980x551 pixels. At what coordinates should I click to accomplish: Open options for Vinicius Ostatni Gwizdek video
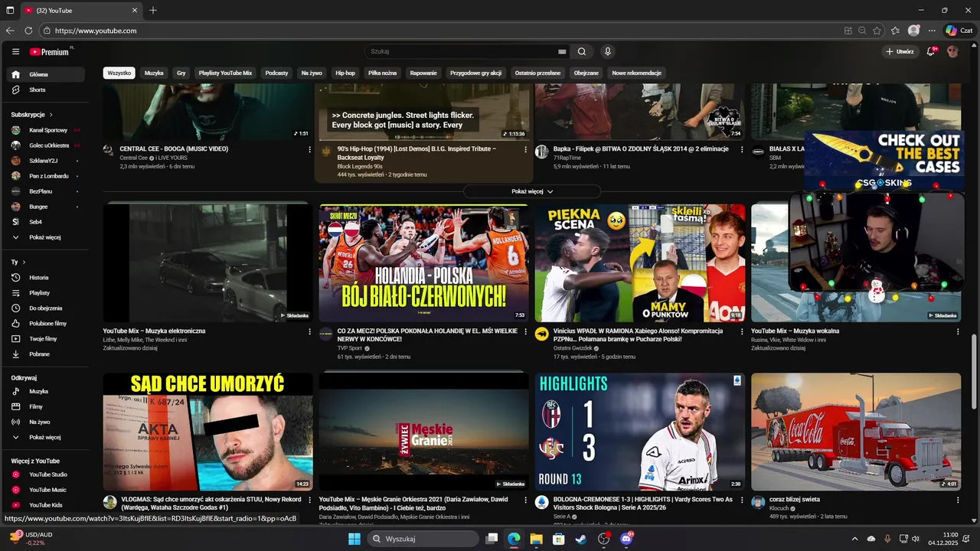pos(741,331)
